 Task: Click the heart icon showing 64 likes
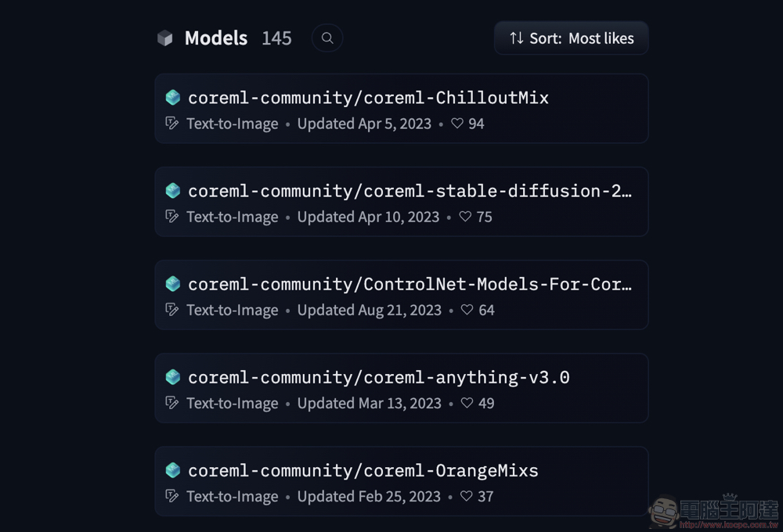467,310
